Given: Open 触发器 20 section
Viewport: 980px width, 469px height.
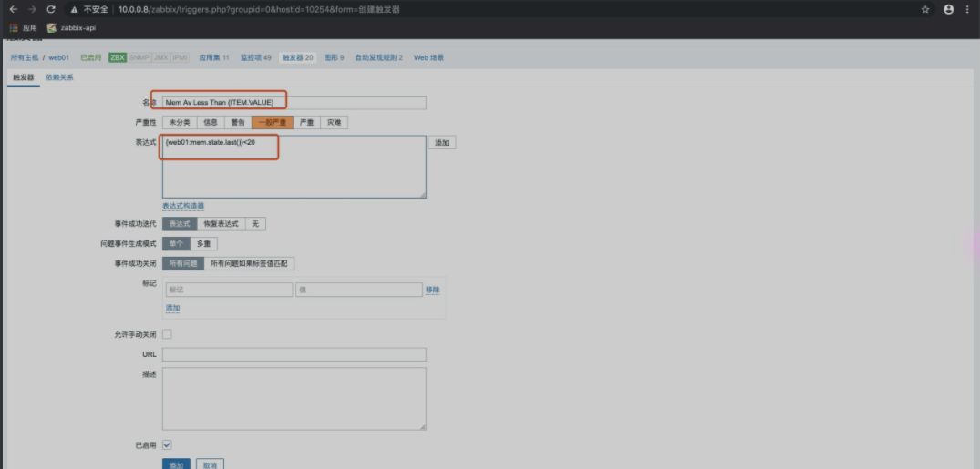Looking at the screenshot, I should 297,57.
